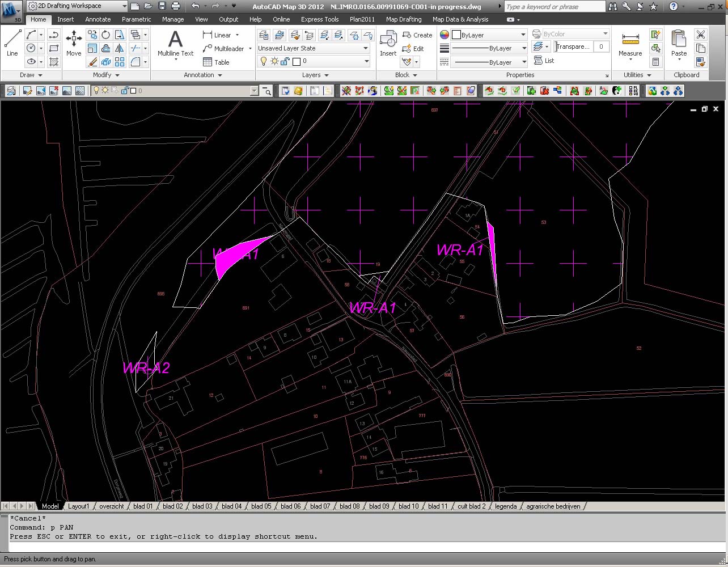Click the List properties button
The image size is (728, 567).
click(544, 61)
